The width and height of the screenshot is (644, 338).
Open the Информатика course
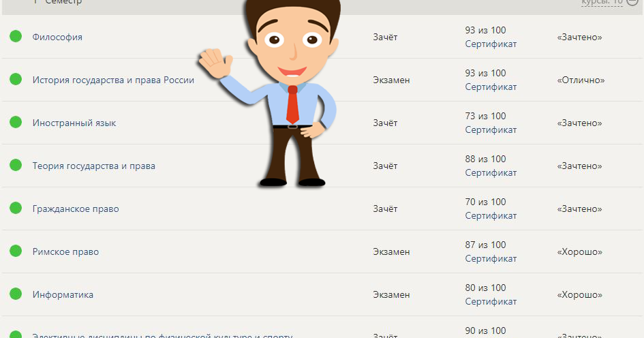coord(63,294)
